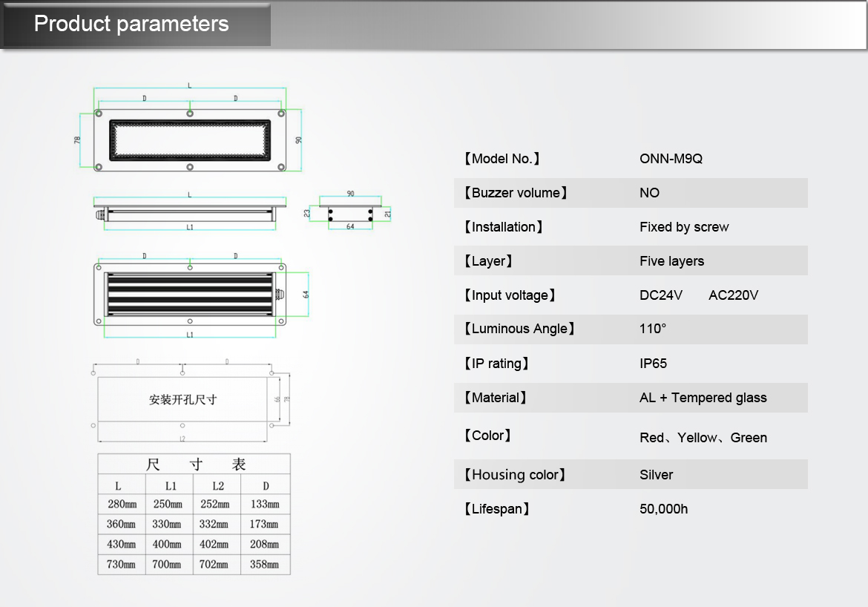Select the end-view diagram with 90 and 64
Viewport: 868px width, 607px height.
(350, 213)
